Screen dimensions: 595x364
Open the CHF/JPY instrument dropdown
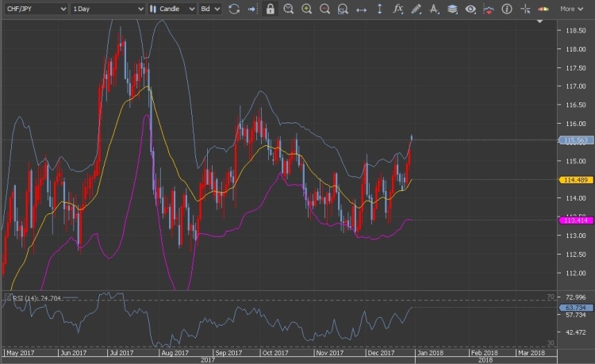click(35, 10)
